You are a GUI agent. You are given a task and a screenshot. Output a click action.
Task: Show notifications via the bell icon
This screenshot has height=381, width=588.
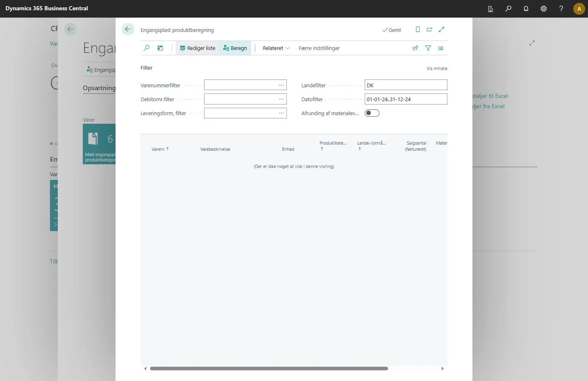coord(526,9)
